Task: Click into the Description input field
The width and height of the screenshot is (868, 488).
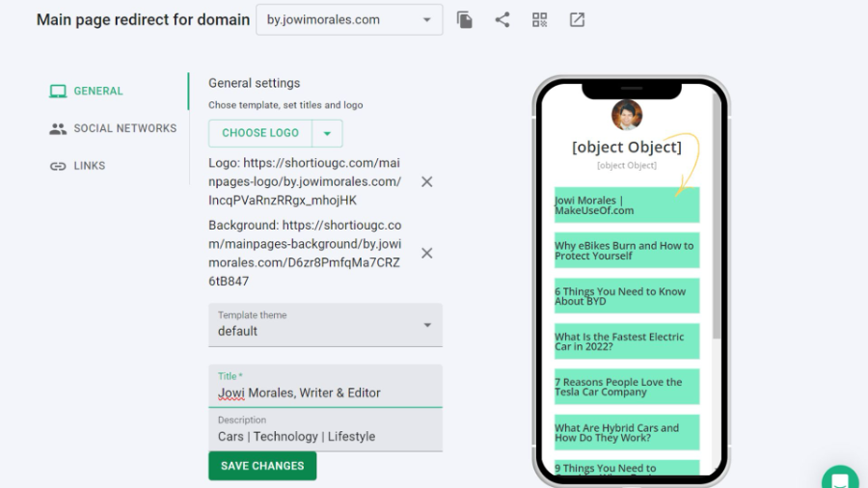Action: pyautogui.click(x=326, y=430)
